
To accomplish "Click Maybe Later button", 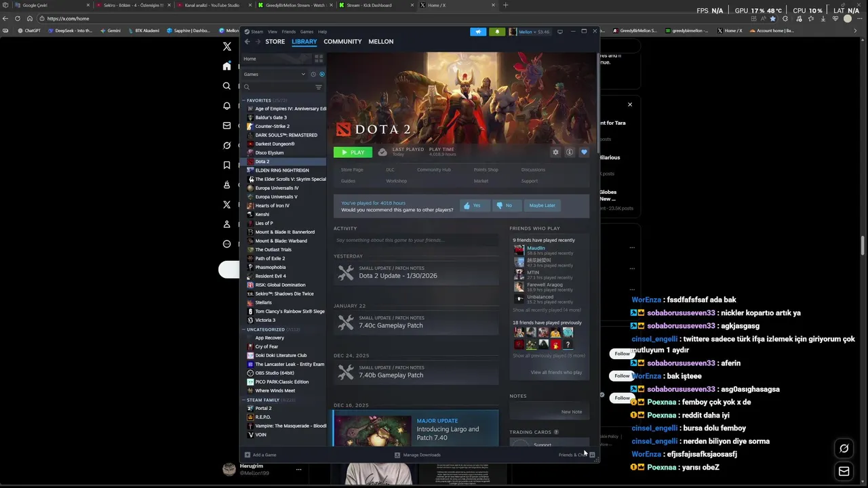I will coord(542,205).
